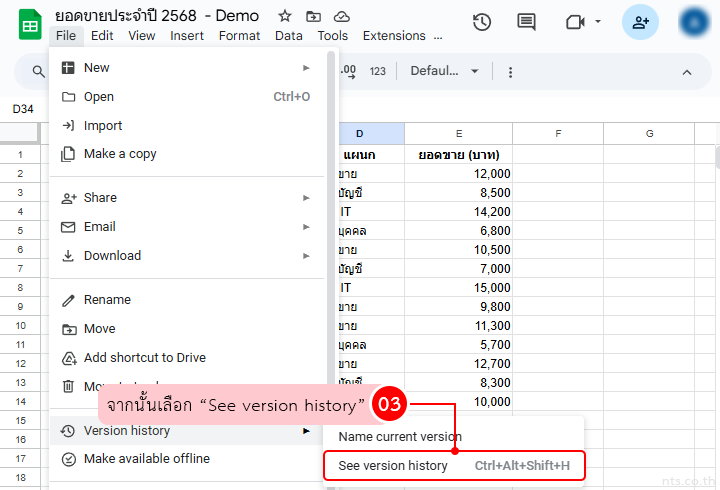This screenshot has width=720, height=490.
Task: Click the share people icon button
Action: [x=640, y=22]
